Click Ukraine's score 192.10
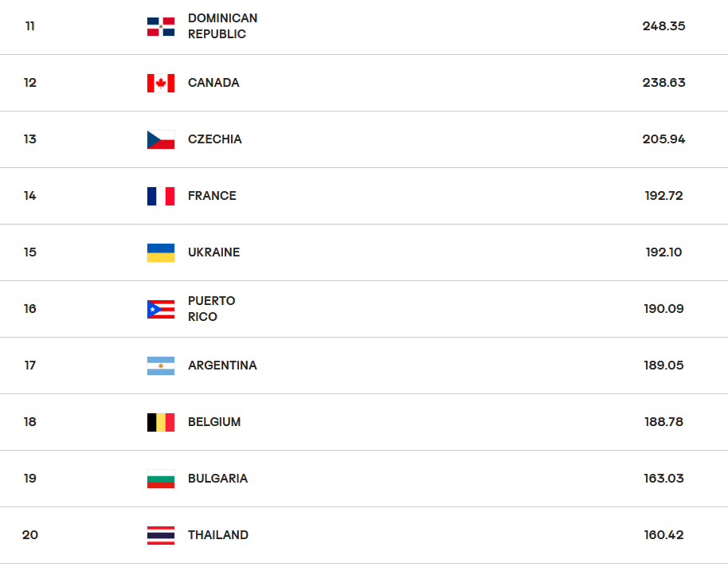Image resolution: width=728 pixels, height=567 pixels. click(x=663, y=252)
